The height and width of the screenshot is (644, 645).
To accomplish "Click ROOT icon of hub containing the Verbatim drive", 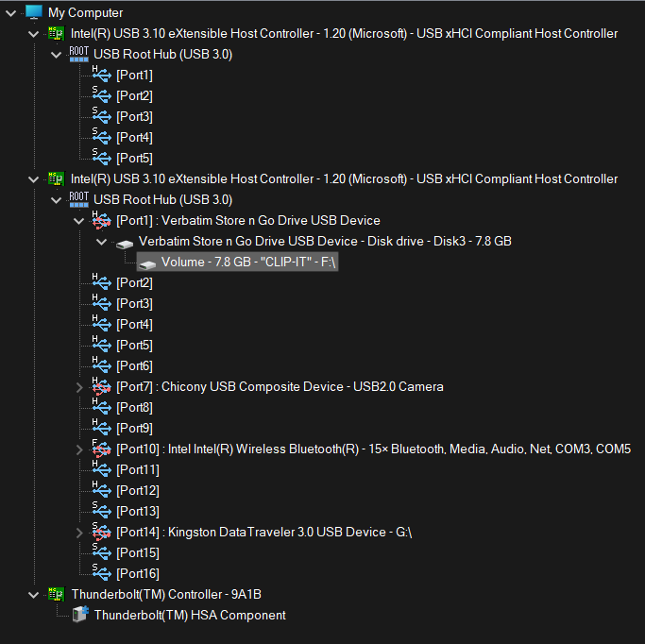I will 78,199.
